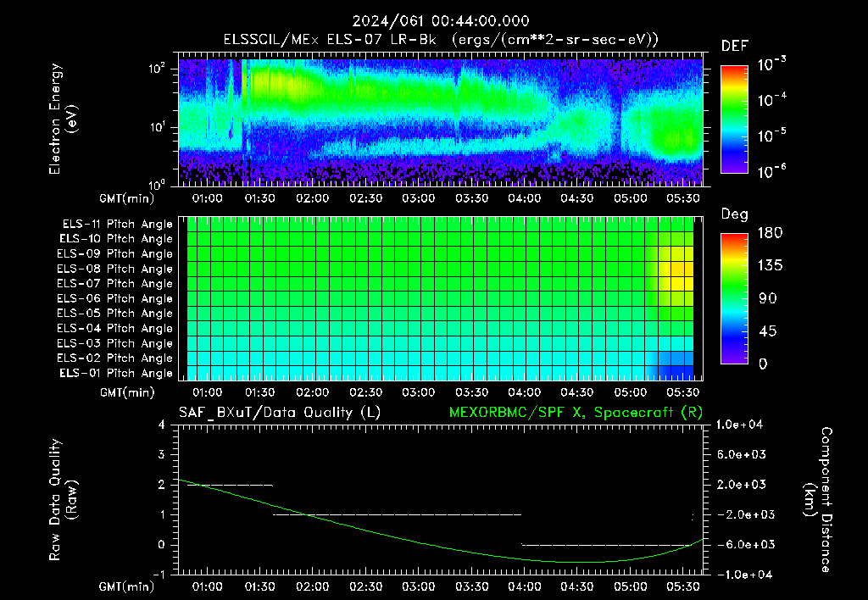Select the ELS-01 Pitch Angle row label
Screen dimensions: 868x600
click(x=115, y=373)
